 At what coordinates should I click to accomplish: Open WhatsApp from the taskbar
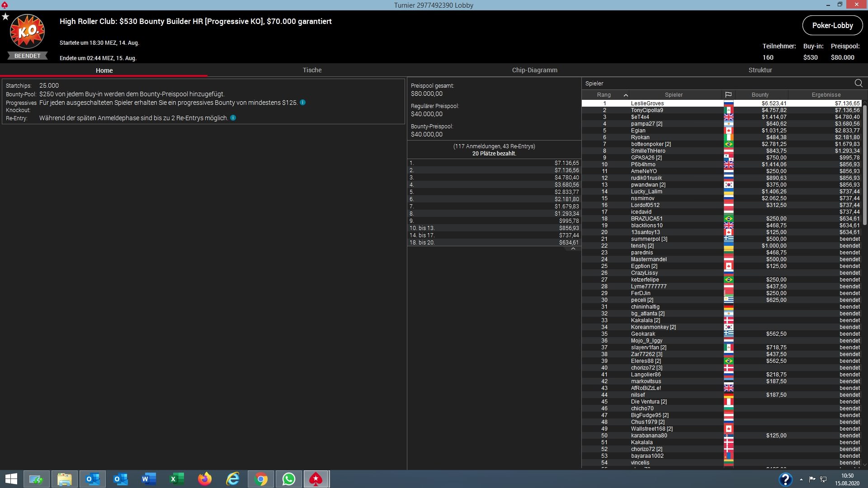pos(288,479)
